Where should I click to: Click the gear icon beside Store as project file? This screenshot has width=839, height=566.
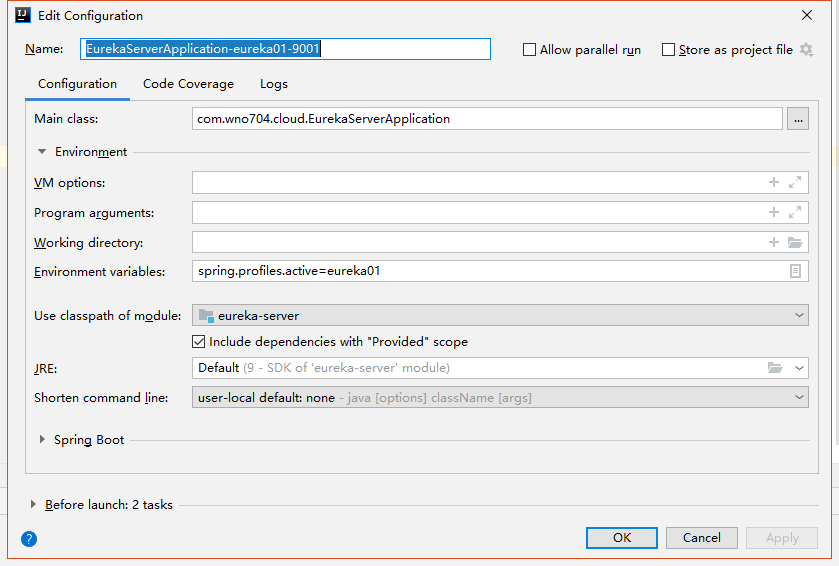click(x=806, y=50)
